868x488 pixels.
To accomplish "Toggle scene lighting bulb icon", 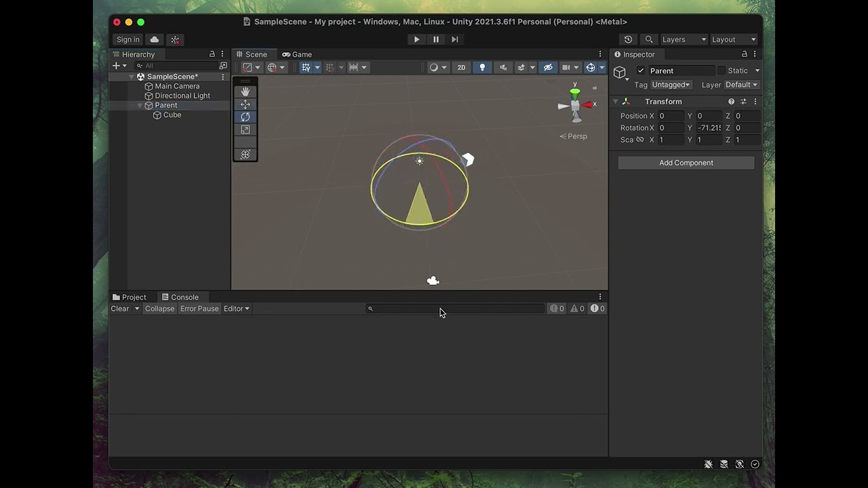I will tap(482, 67).
